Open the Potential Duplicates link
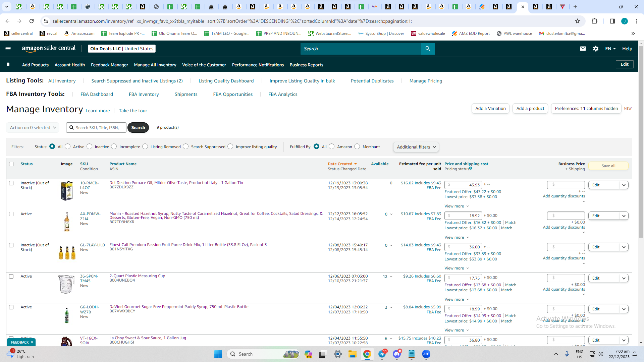Viewport: 644px width, 362px height. point(372,81)
